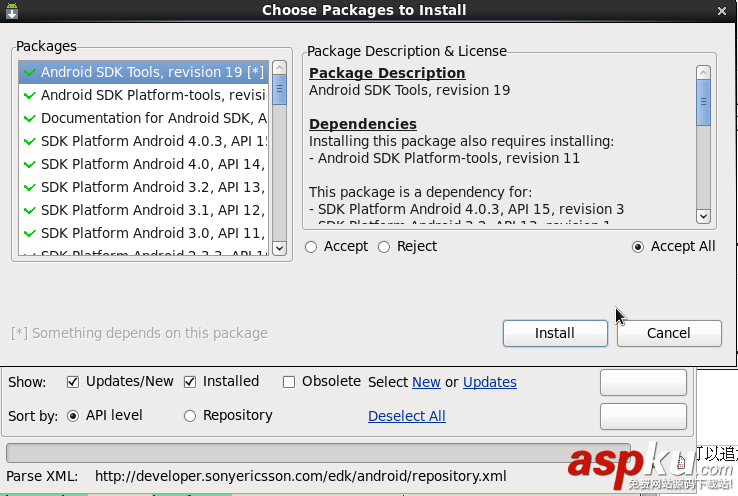Toggle the Installed checkbox
The width and height of the screenshot is (738, 496).
[190, 382]
